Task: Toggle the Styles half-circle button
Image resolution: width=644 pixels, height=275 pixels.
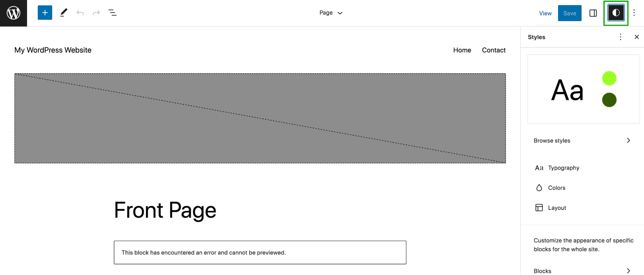Action: pos(616,13)
